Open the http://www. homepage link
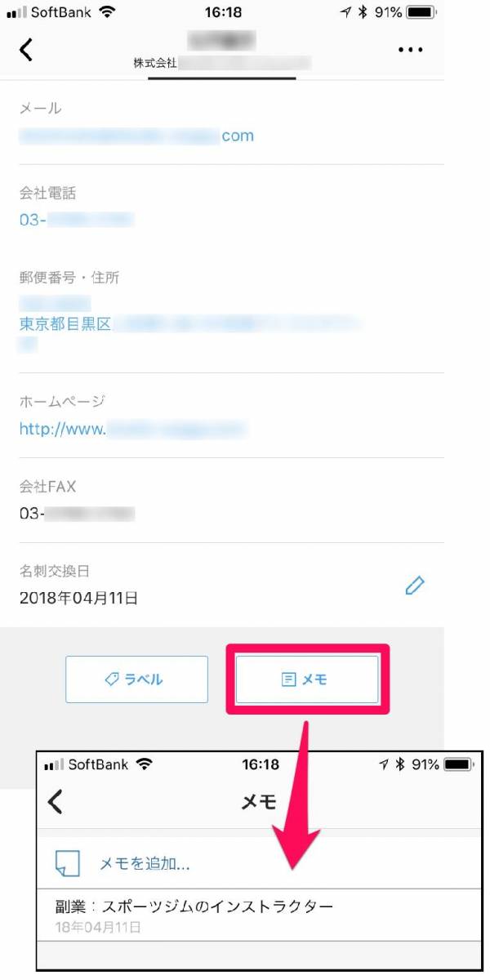Screen dimensions: 490x980 tap(132, 428)
